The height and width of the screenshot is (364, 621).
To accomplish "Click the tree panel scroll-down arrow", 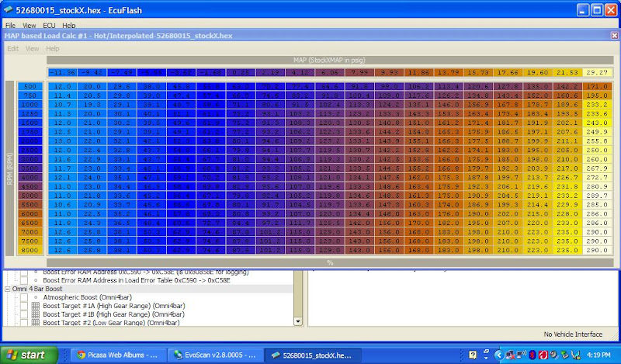I will point(298,321).
